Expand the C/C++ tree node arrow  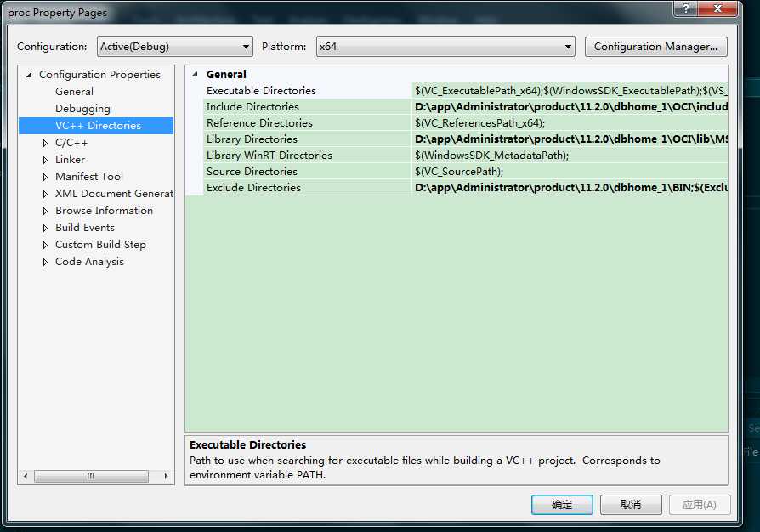click(x=45, y=143)
